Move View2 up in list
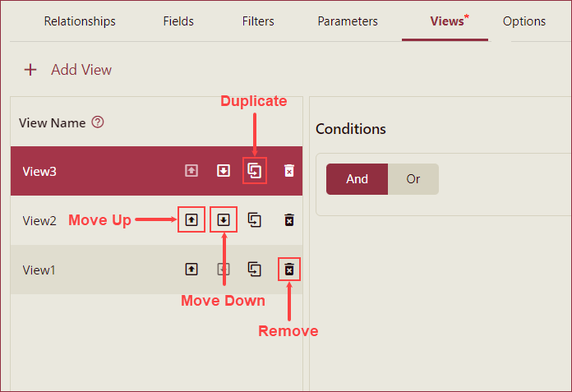This screenshot has width=572, height=392. pyautogui.click(x=191, y=220)
